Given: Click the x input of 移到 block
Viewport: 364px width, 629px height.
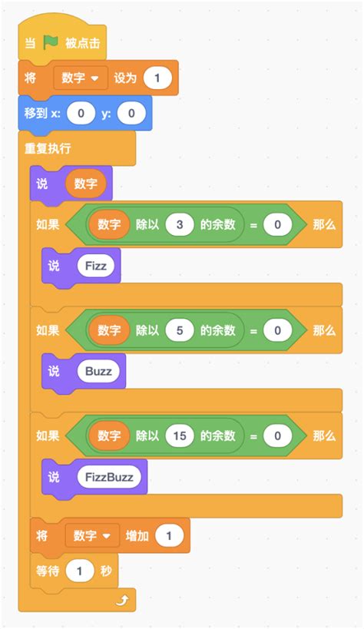Looking at the screenshot, I should [x=81, y=113].
